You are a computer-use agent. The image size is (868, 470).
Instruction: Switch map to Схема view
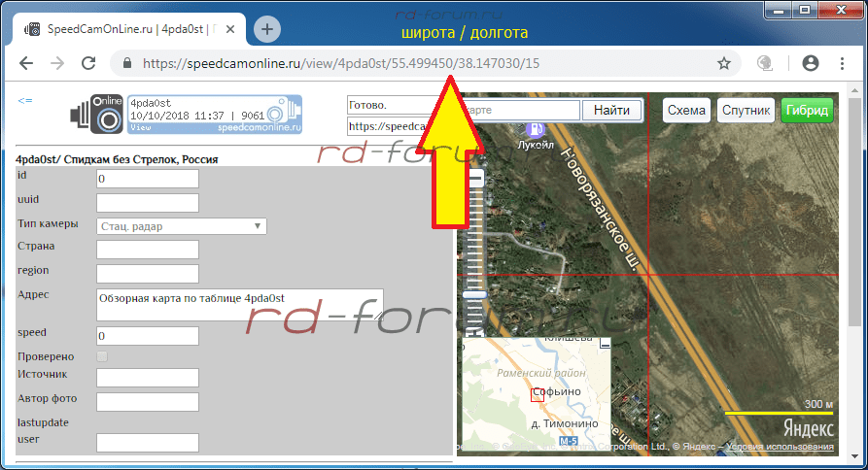coord(686,110)
